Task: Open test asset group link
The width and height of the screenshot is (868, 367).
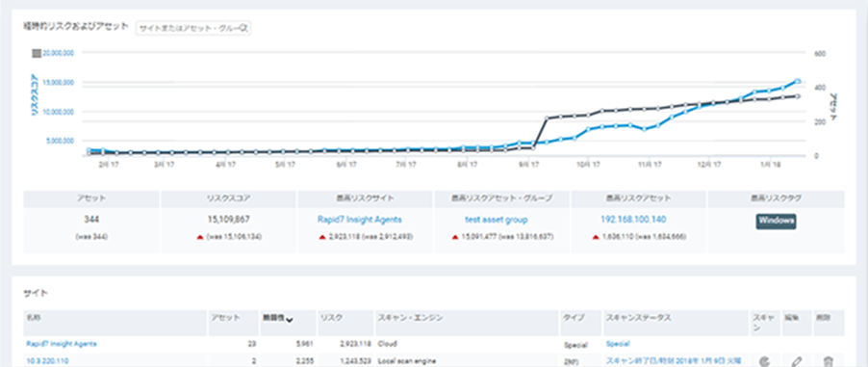Action: (496, 220)
